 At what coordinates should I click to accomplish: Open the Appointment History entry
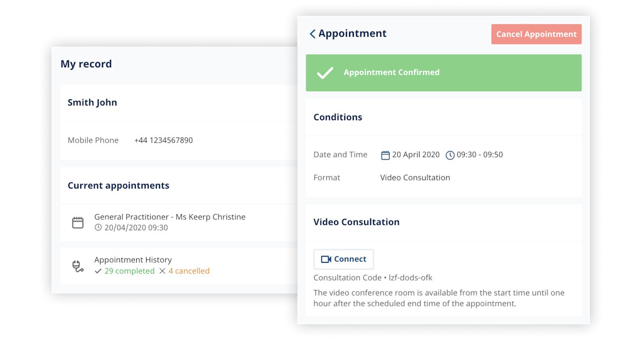[x=133, y=260]
